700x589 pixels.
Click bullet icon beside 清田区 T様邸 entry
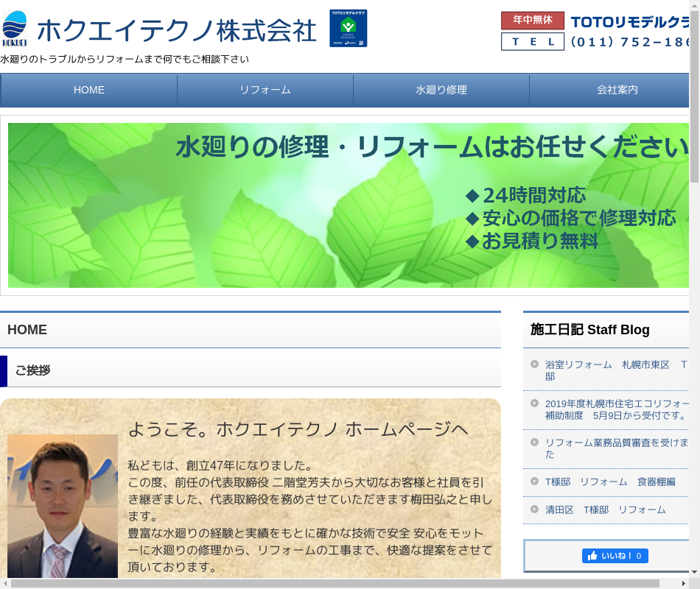[x=534, y=509]
